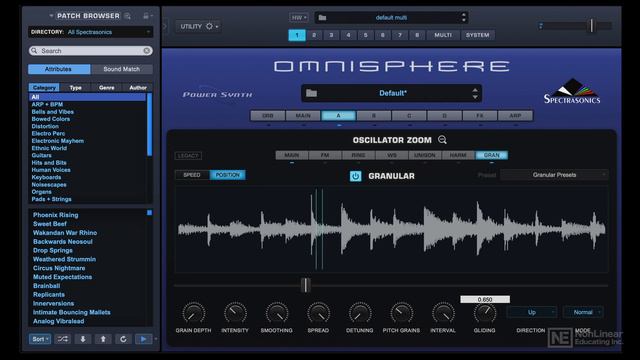
Task: Switch to layer B tab
Action: click(x=373, y=116)
